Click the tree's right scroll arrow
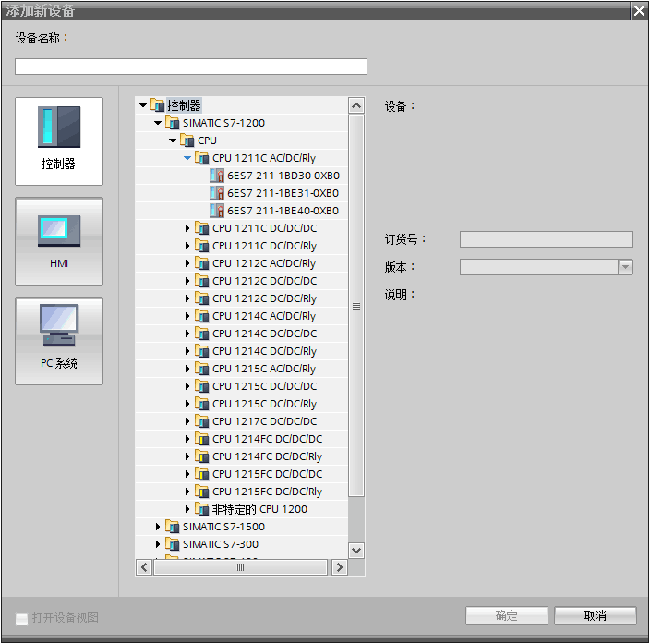The image size is (650, 644). [340, 567]
